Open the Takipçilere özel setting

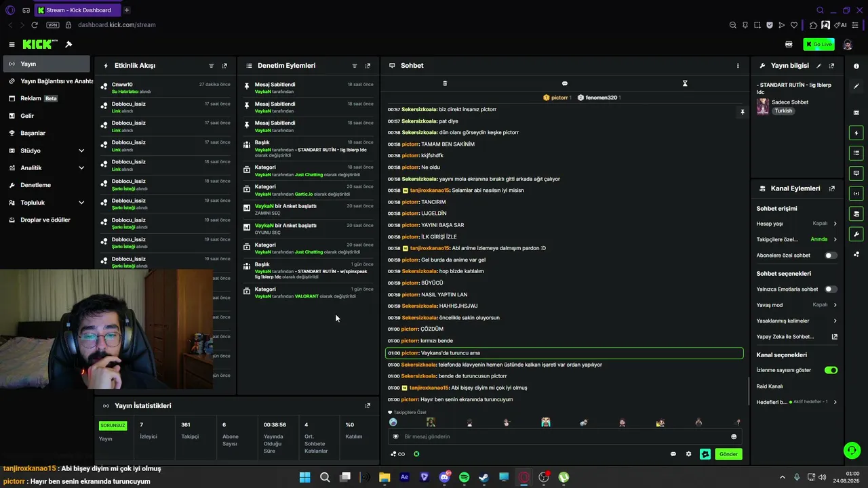coord(797,239)
